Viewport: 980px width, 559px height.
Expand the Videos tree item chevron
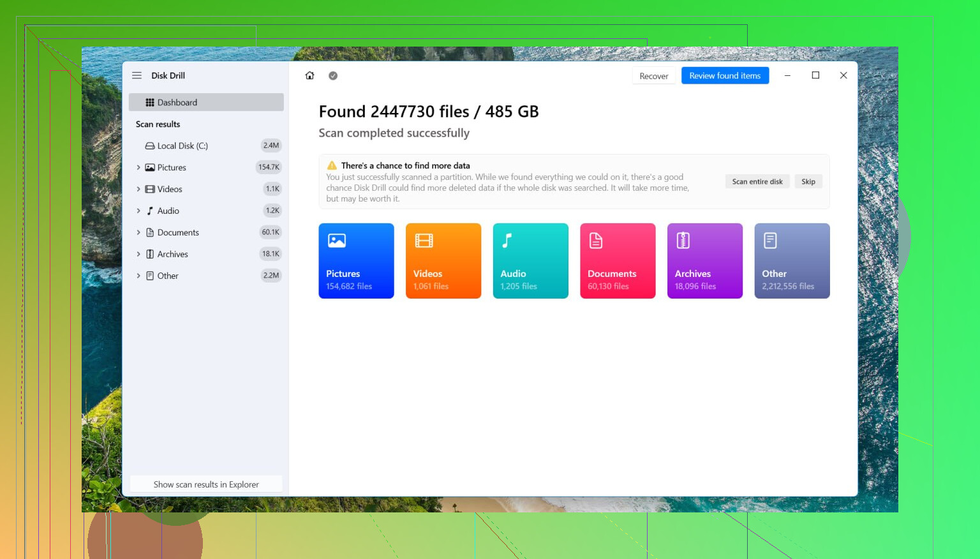[x=138, y=189]
